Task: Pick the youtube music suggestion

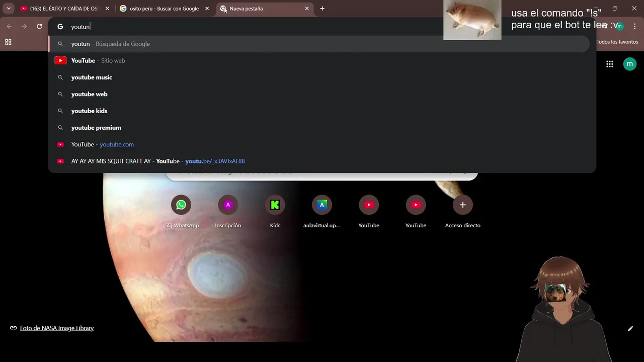Action: [319, 77]
